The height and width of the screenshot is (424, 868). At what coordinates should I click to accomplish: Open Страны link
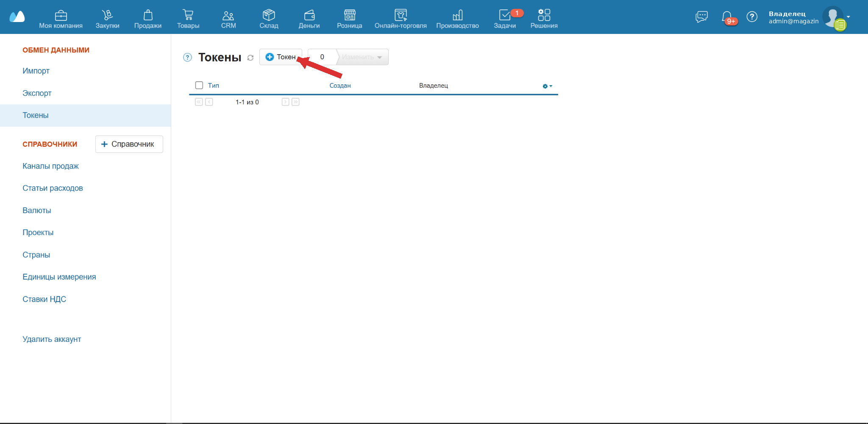tap(36, 255)
